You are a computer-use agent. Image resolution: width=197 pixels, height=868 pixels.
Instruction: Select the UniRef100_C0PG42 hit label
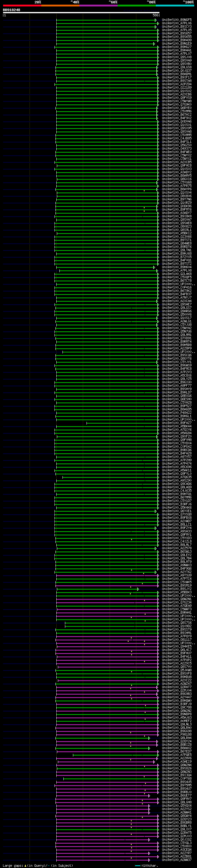tap(177, 447)
